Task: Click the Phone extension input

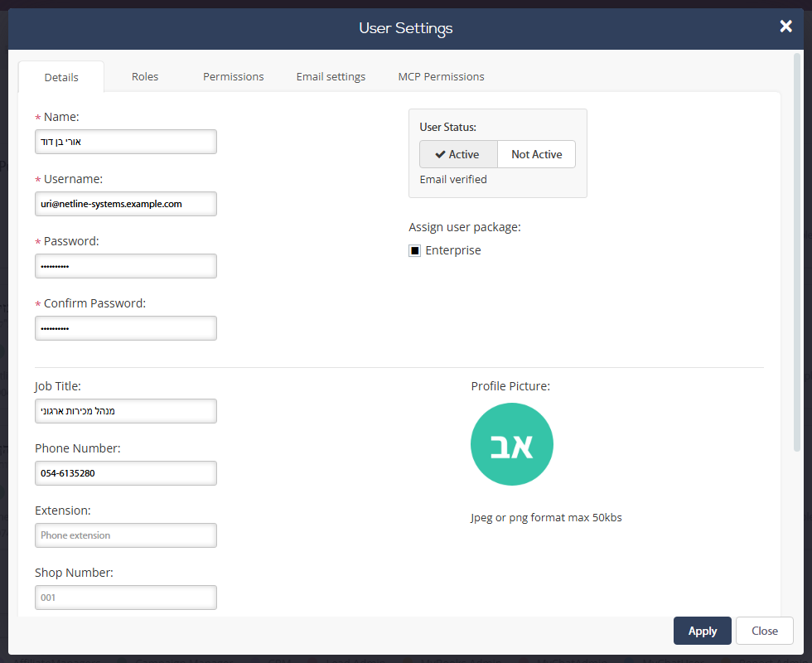Action: point(126,535)
